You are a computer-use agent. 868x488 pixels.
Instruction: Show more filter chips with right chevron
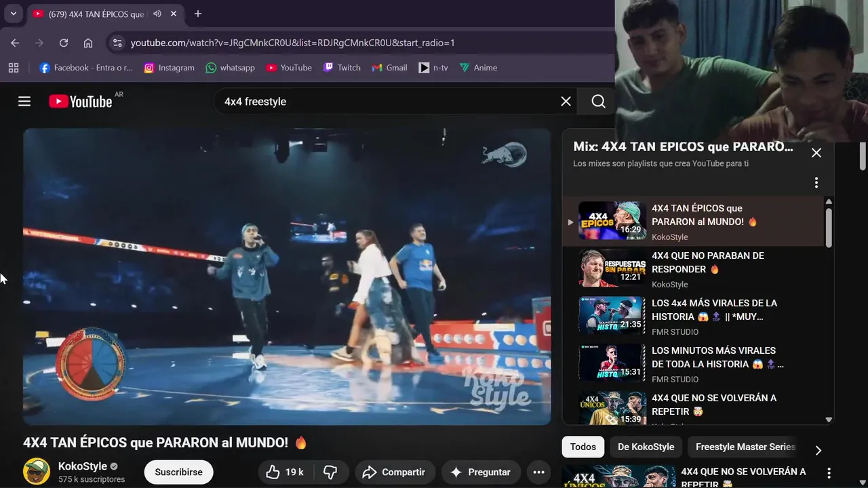[x=818, y=450]
